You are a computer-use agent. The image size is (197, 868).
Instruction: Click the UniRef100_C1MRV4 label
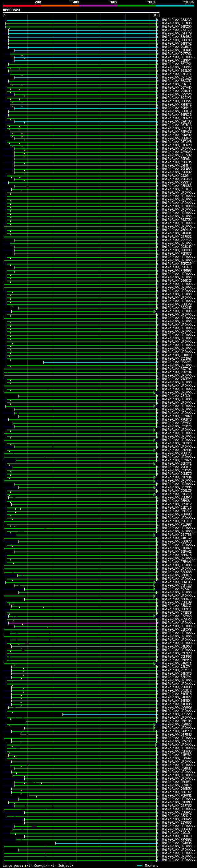[177, 61]
